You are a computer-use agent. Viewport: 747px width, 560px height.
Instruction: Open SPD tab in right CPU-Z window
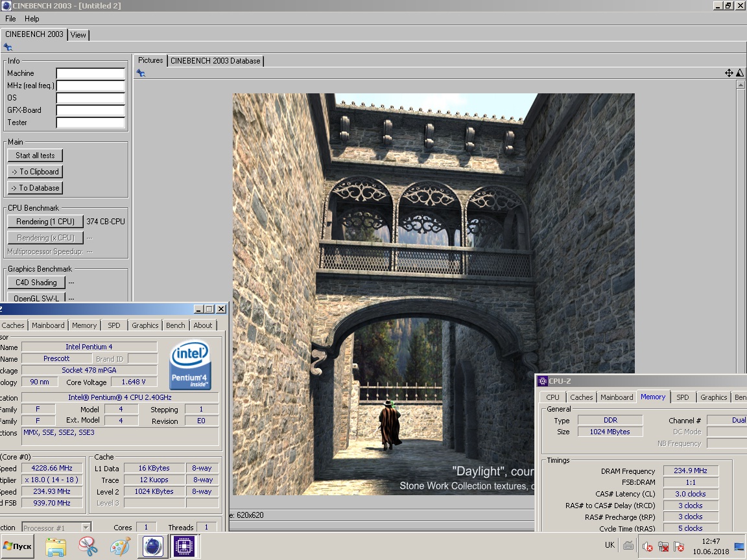click(683, 397)
